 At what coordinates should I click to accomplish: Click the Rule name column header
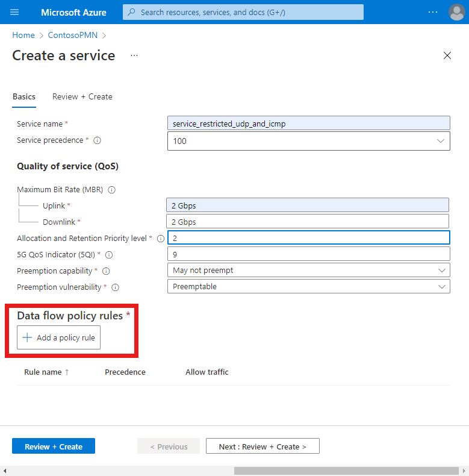pos(43,372)
